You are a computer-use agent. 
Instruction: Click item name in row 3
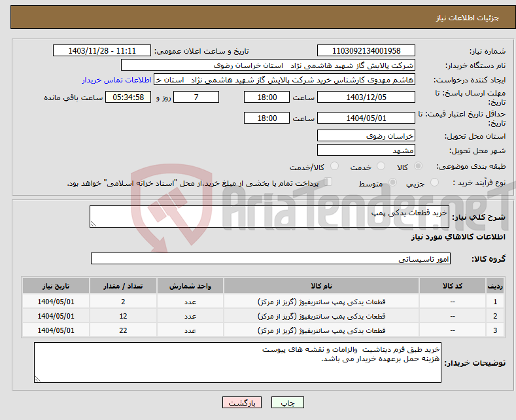(x=321, y=330)
